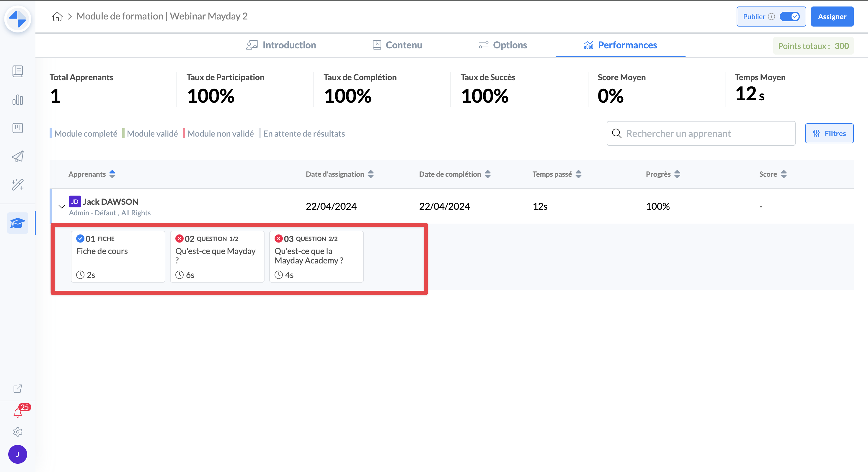Click the home breadcrumb icon
The height and width of the screenshot is (472, 868).
[x=57, y=17]
